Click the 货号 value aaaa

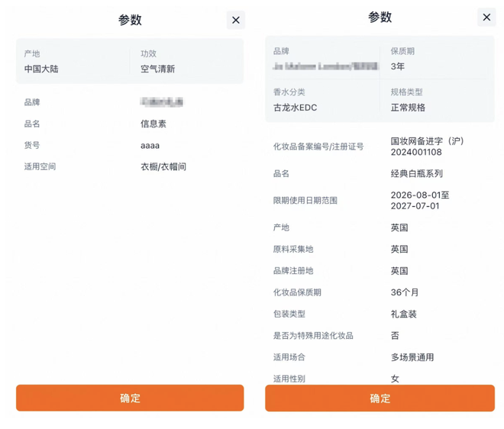pyautogui.click(x=150, y=145)
